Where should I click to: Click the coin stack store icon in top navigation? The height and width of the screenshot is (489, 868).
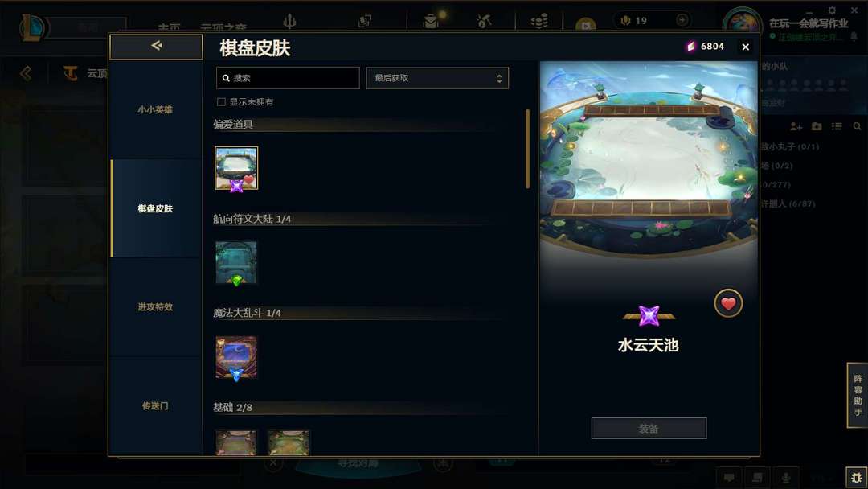pos(540,21)
